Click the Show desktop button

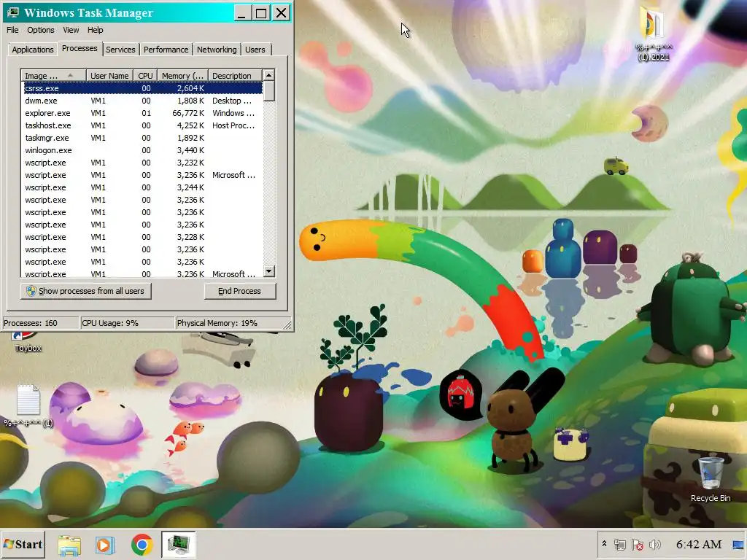pyautogui.click(x=738, y=544)
